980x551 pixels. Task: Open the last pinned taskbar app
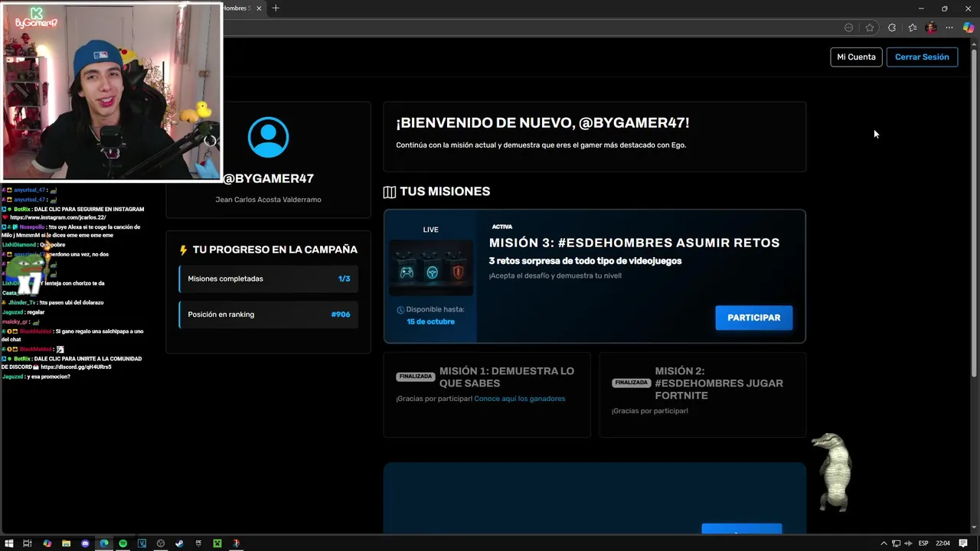236,543
